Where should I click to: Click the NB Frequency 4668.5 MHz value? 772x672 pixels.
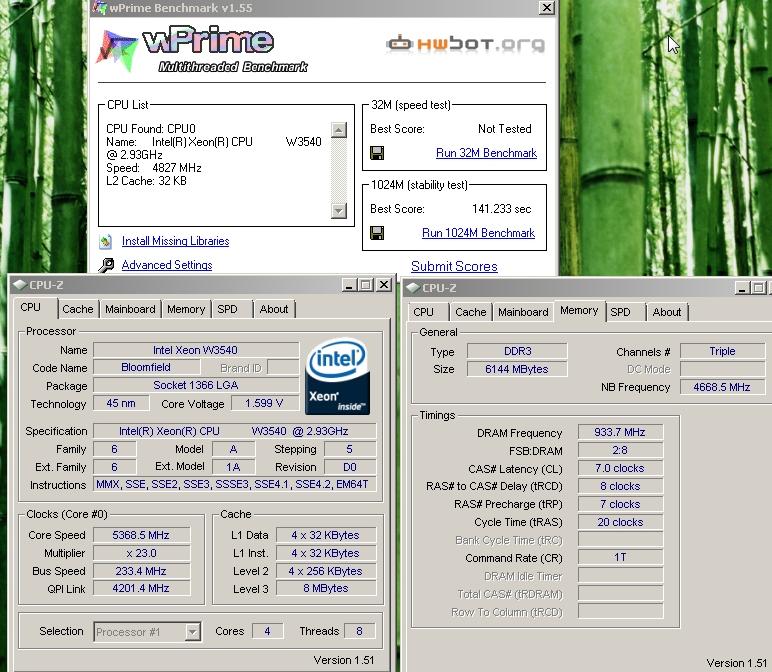(x=722, y=387)
